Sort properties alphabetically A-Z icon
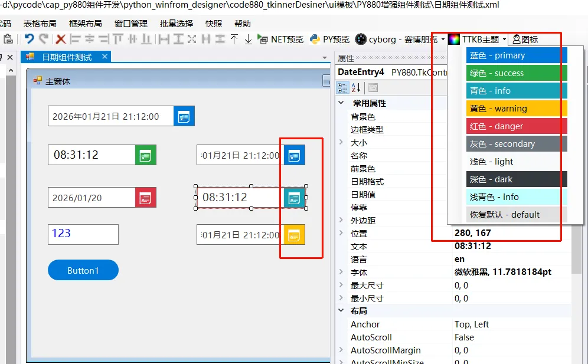Screen dimensions: 588x364 (x=356, y=88)
